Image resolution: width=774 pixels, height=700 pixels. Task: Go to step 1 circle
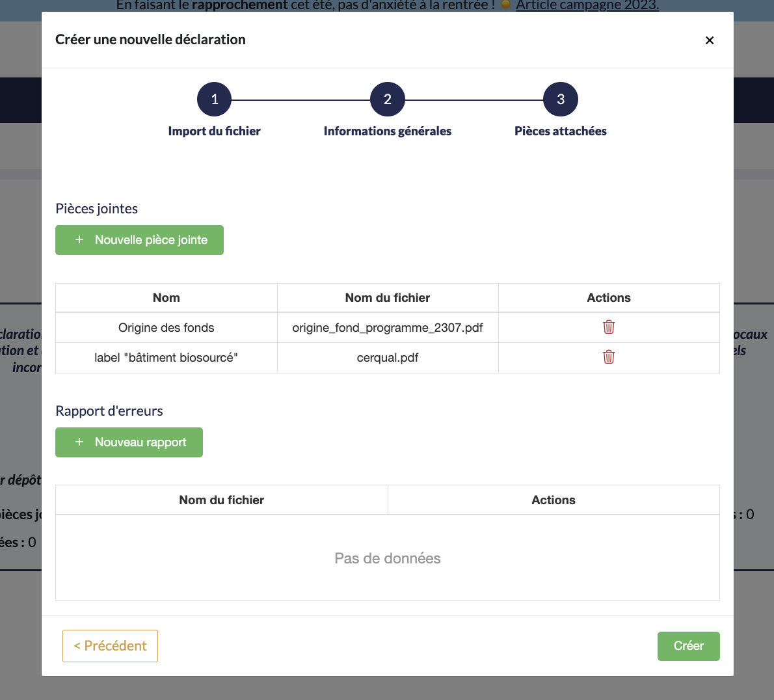[x=215, y=100]
